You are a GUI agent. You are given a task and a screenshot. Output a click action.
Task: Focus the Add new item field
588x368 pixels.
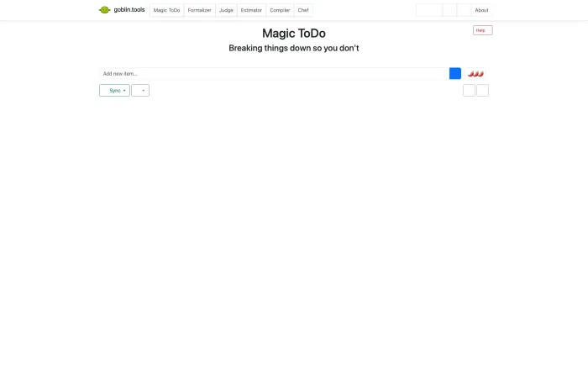click(274, 74)
